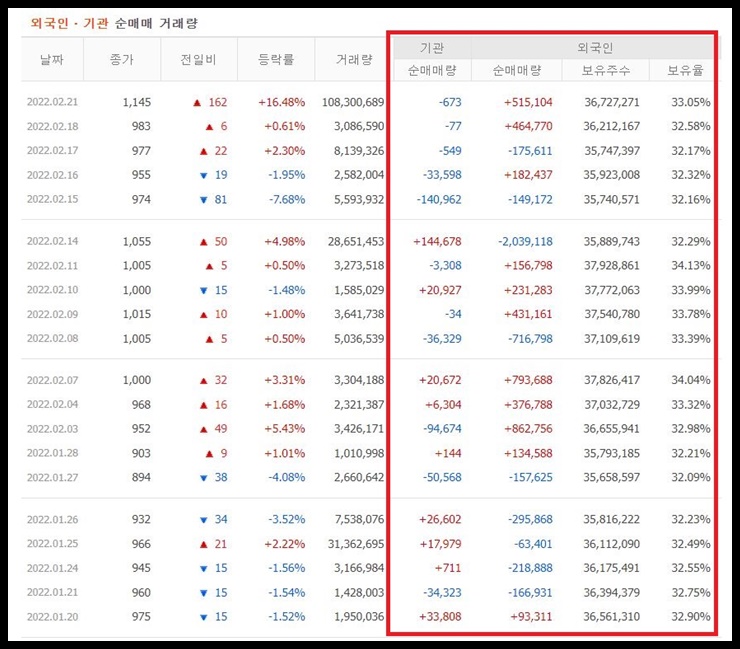Click the down-arrow icon beside 38

pos(203,478)
